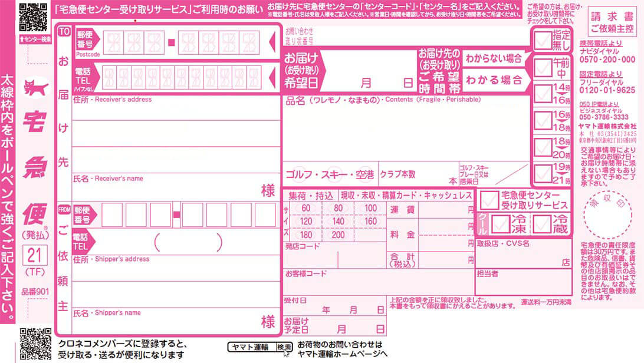The height and width of the screenshot is (363, 644).
Task: Click the 検索 button next to ヤマト運輸
Action: click(284, 347)
